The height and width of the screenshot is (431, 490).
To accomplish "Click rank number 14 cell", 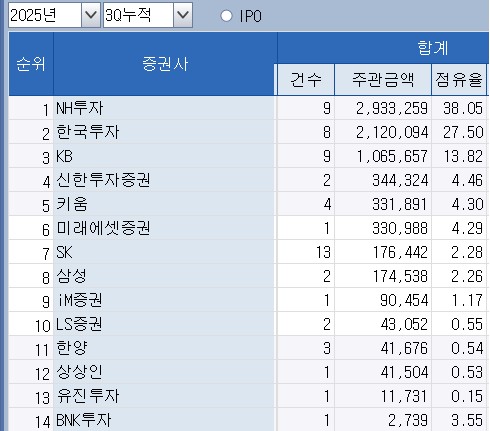I will point(31,420).
